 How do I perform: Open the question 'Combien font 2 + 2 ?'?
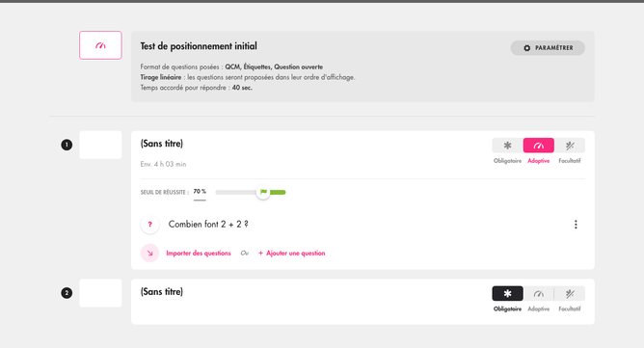point(208,225)
